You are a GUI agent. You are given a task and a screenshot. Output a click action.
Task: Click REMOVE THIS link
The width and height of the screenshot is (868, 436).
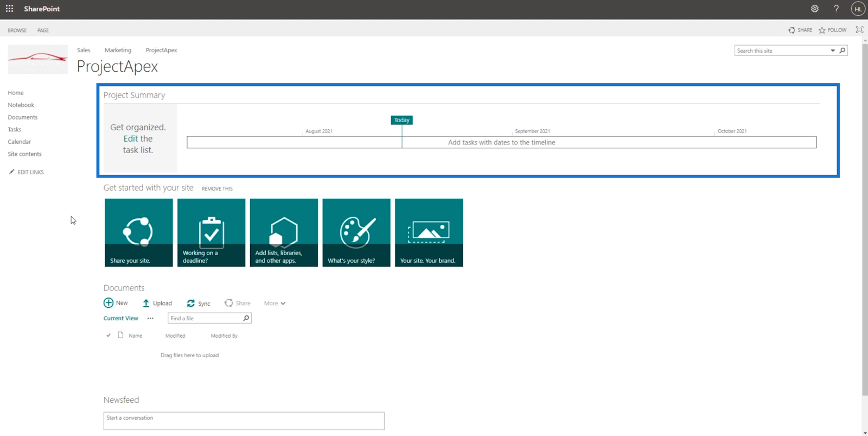[x=217, y=189]
